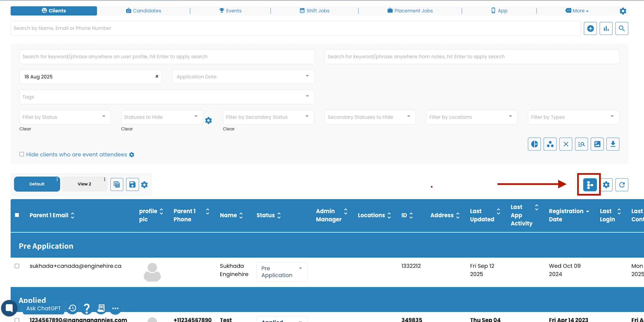This screenshot has width=644, height=322.
Task: Open the bar chart statistics icon
Action: (606, 28)
